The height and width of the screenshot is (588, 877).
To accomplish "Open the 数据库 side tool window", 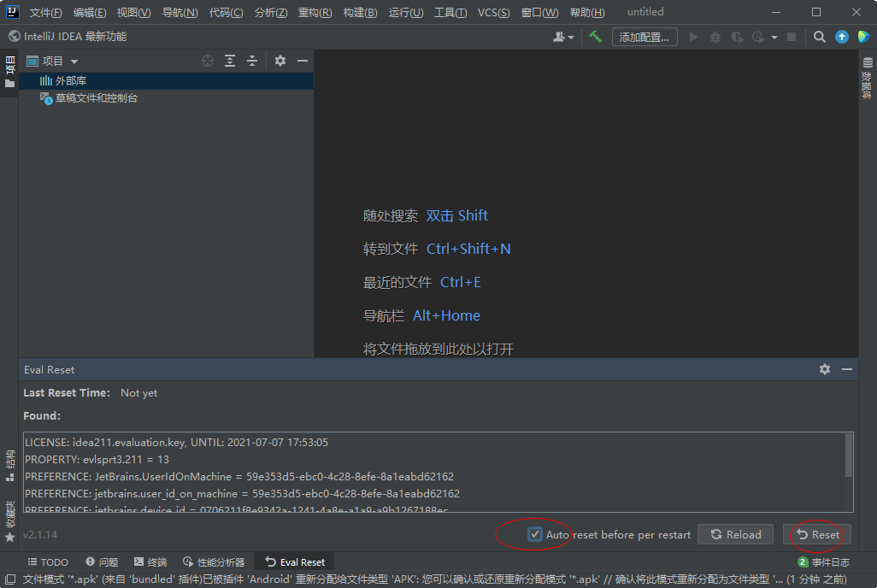I will 868,79.
